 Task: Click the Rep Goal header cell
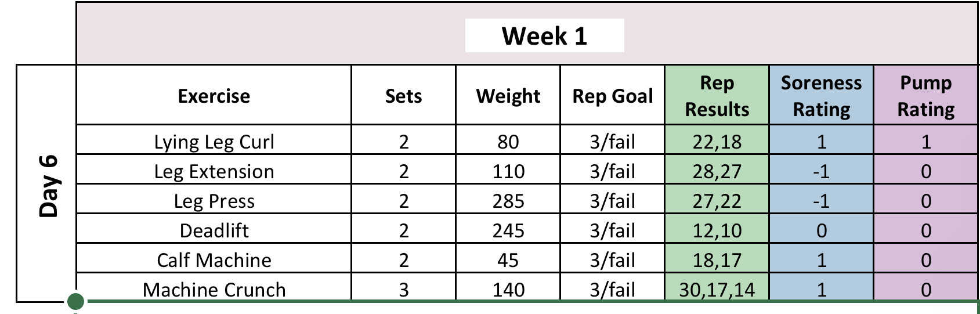tap(612, 96)
